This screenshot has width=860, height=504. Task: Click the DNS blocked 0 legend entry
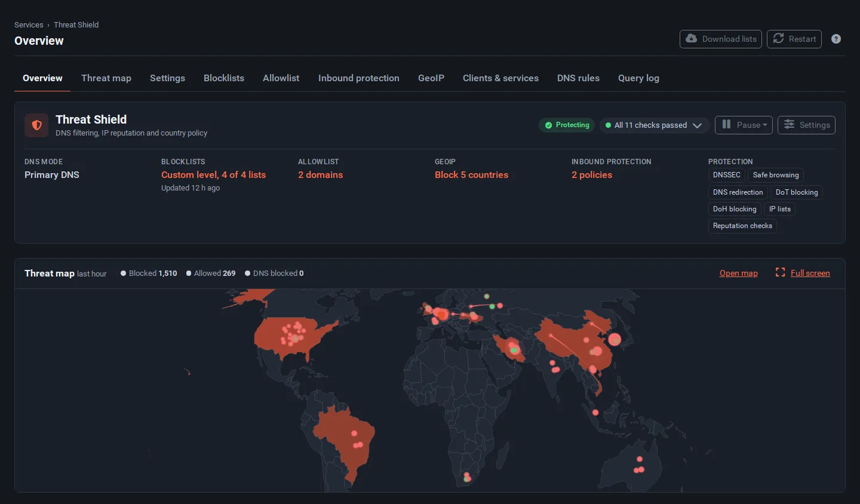pyautogui.click(x=274, y=273)
